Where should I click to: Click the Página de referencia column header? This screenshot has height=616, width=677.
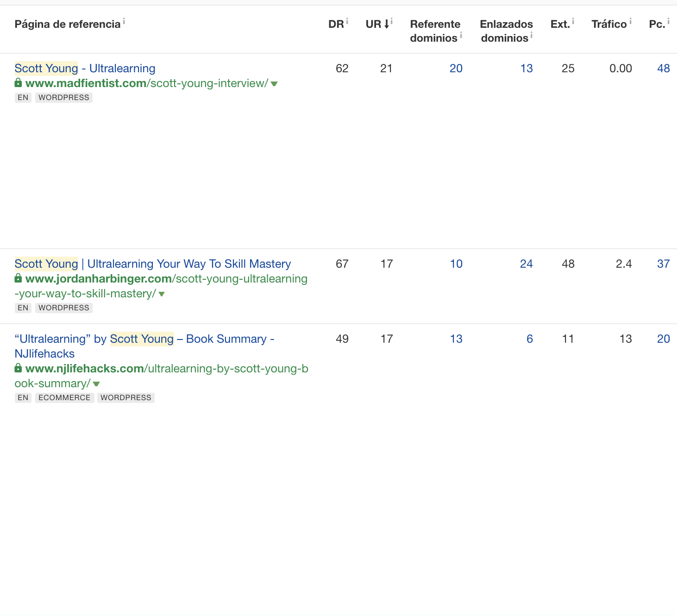click(68, 24)
